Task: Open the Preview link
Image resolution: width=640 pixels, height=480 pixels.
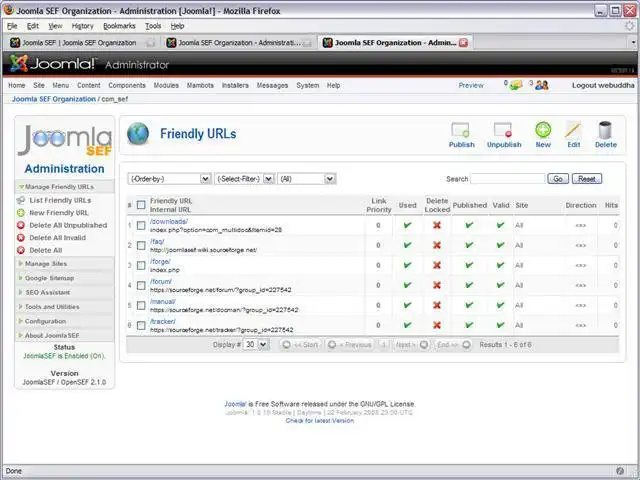Action: pyautogui.click(x=471, y=85)
